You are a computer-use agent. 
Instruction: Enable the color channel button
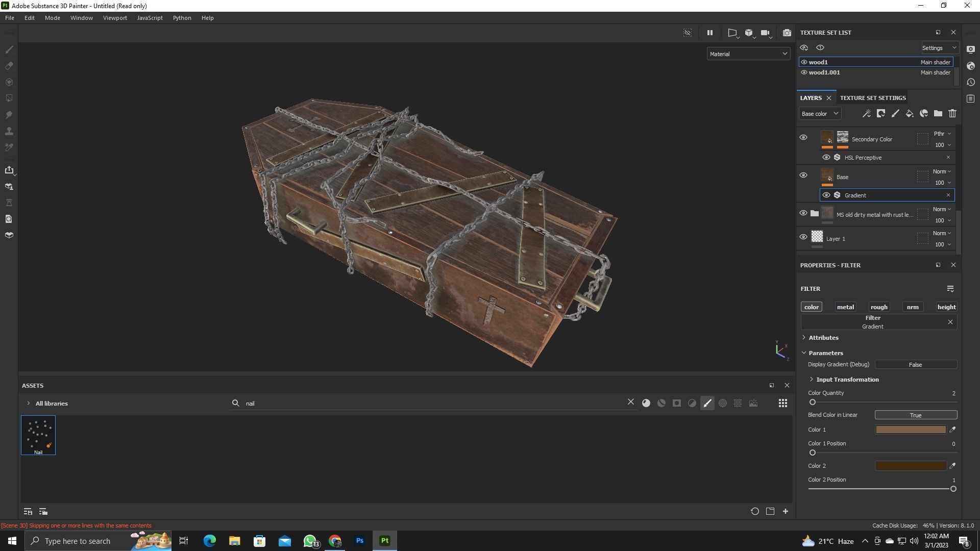tap(812, 307)
